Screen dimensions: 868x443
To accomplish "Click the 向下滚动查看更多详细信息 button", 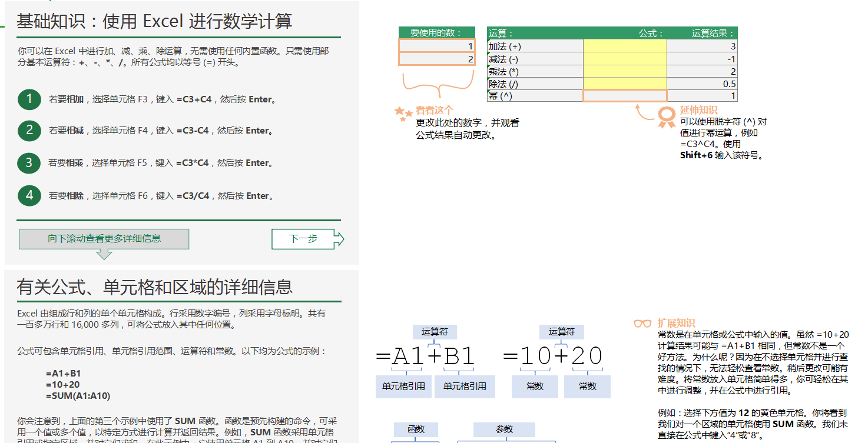I will point(104,239).
